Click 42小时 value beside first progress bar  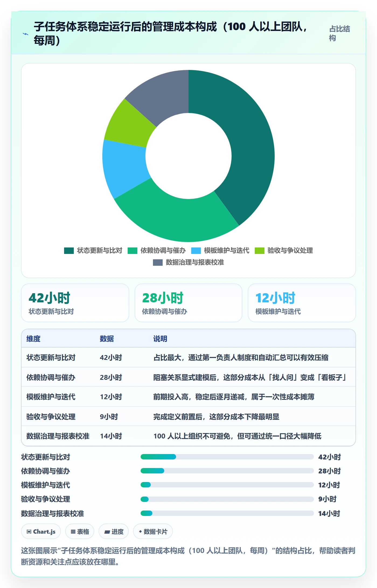(330, 457)
